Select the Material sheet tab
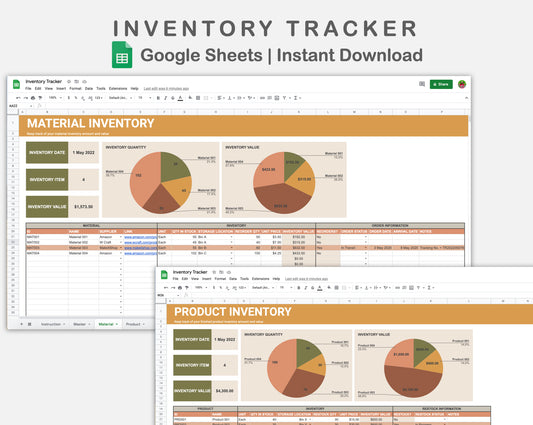Screen dimensions: 533x425 108,324
